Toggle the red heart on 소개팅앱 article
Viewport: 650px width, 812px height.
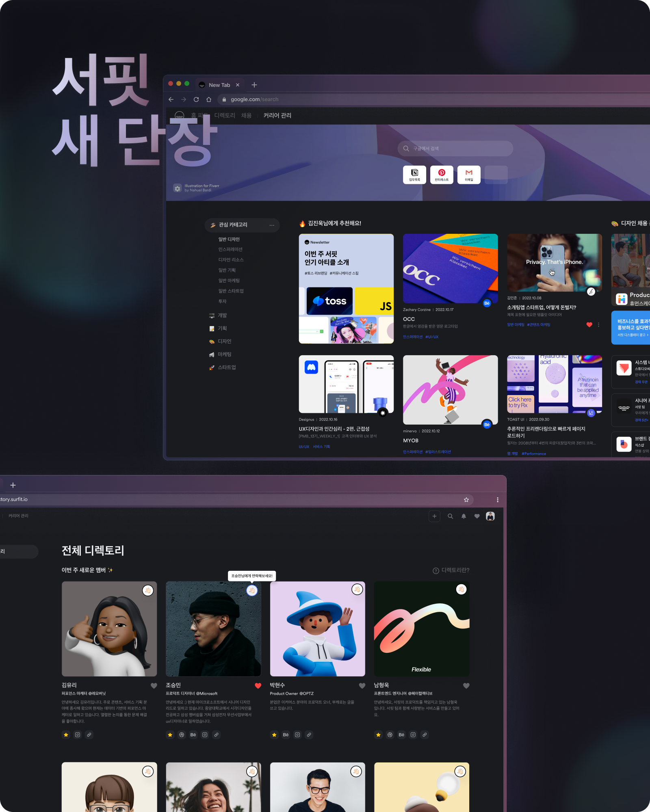589,324
